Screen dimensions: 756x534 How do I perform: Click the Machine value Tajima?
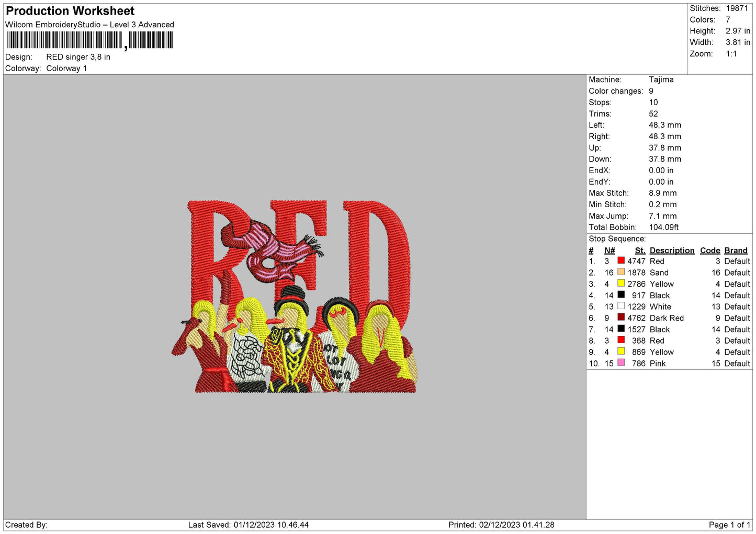pos(661,79)
